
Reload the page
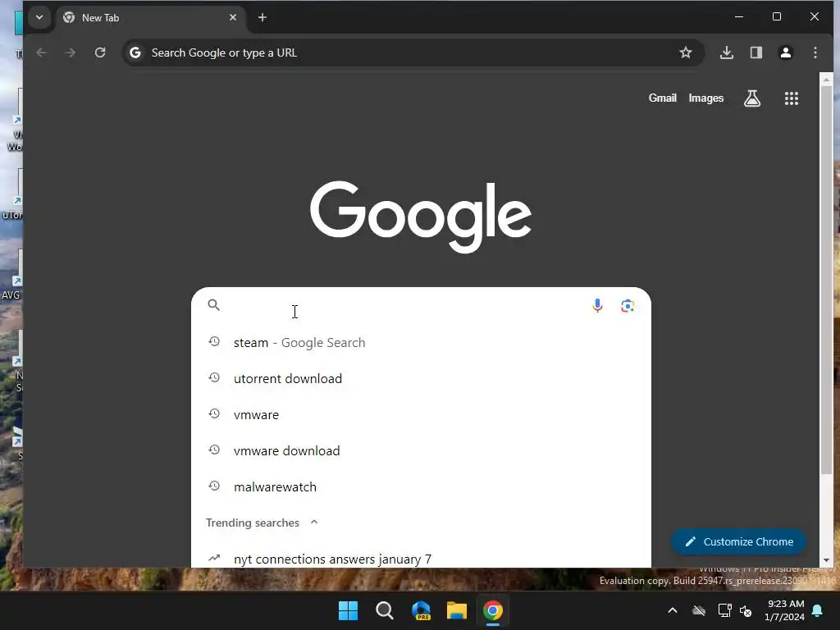(100, 52)
